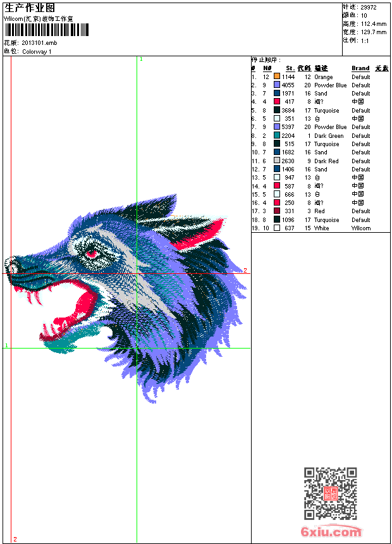Pick the Dark Green swatch beside 2204
This screenshot has width=392, height=544.
coord(277,135)
